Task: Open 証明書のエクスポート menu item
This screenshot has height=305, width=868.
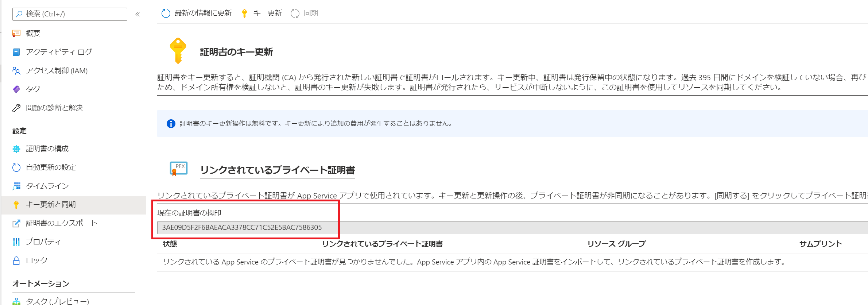Action: (61, 223)
